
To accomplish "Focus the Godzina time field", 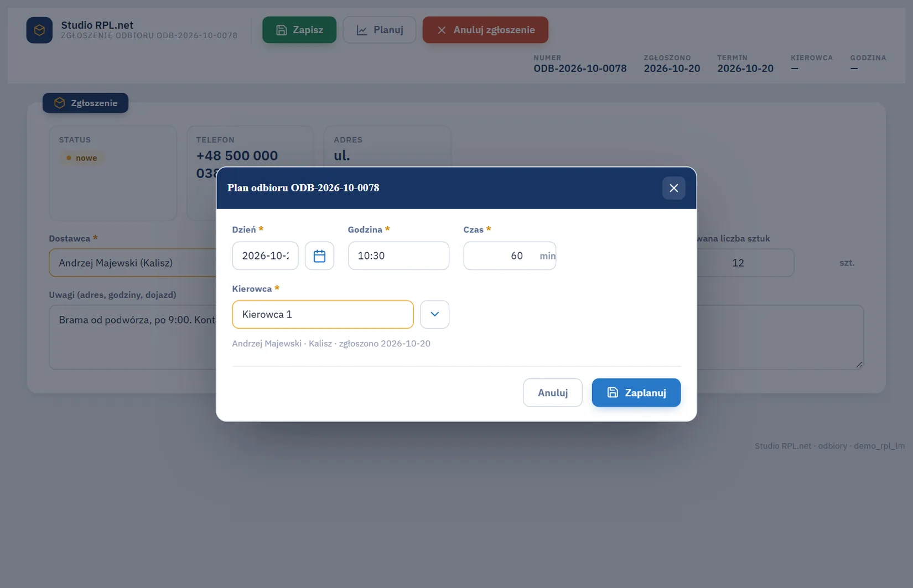I will click(x=398, y=256).
